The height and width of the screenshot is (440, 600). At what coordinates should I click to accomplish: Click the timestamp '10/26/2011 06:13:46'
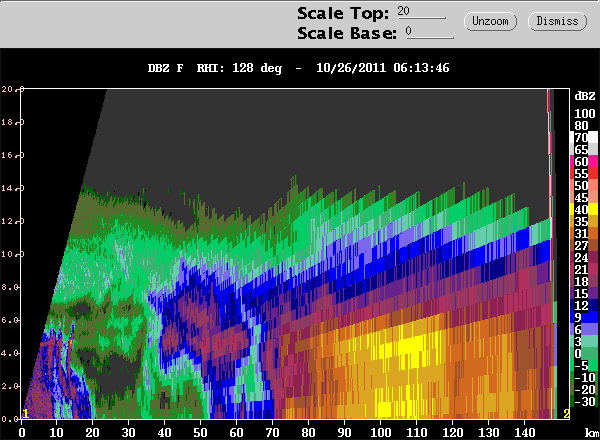(x=383, y=68)
